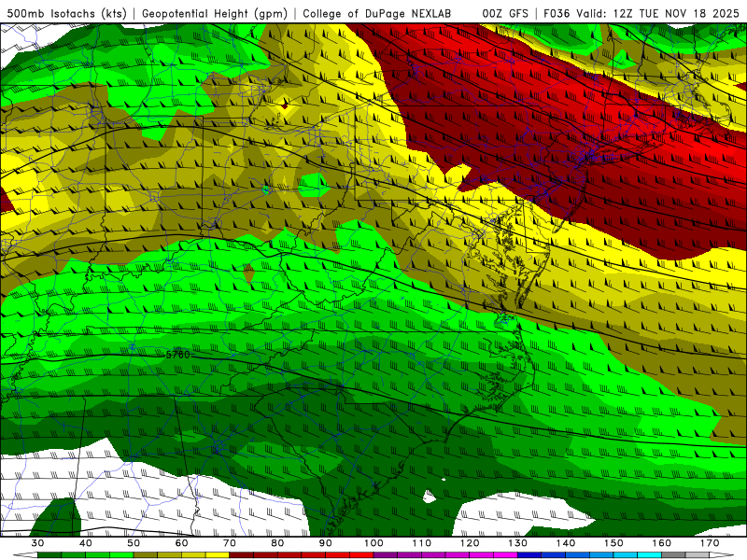
Task: Select the purple 100-105 kt legend swatch
Action: coord(386,554)
